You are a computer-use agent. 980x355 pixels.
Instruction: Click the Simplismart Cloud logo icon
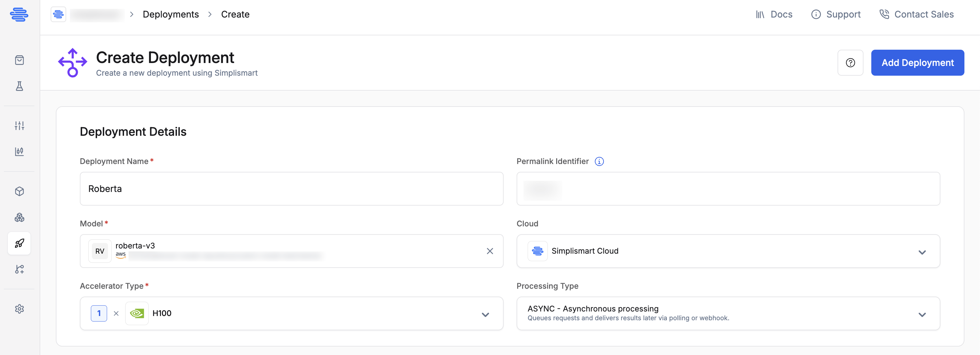point(538,251)
